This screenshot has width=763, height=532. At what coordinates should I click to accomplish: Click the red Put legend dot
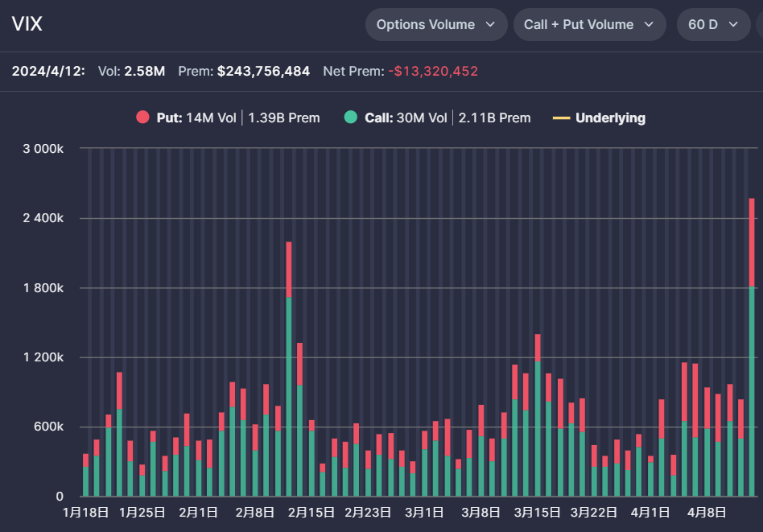tap(143, 118)
